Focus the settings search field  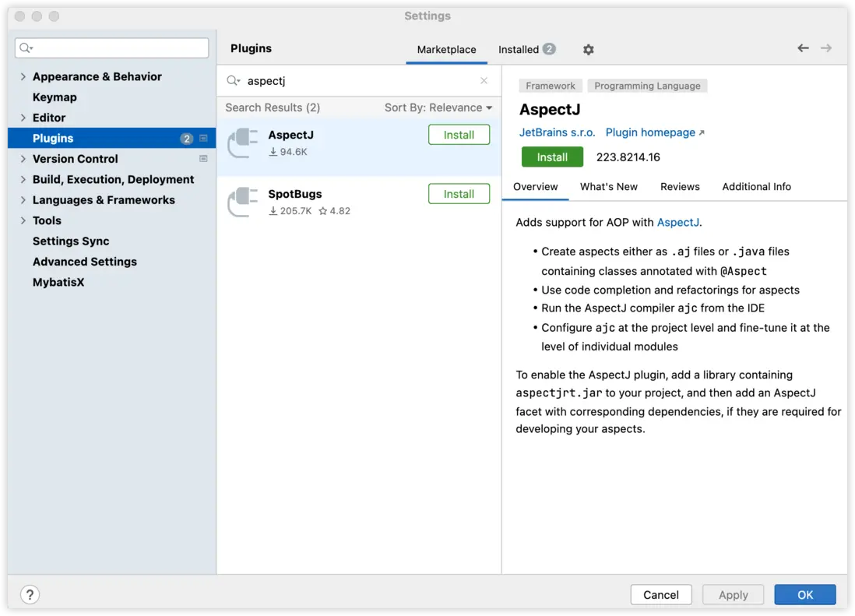(112, 48)
